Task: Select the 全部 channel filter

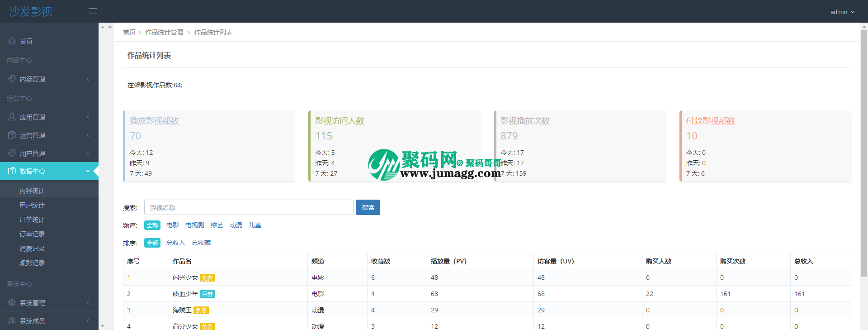Action: (152, 225)
